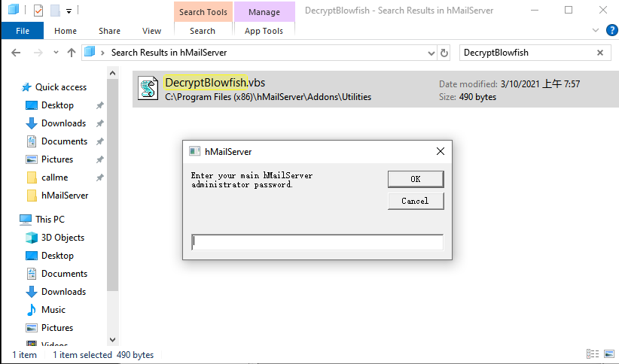Click the navigation pane scroll up arrow
Screen dimensions: 619x364
click(112, 73)
